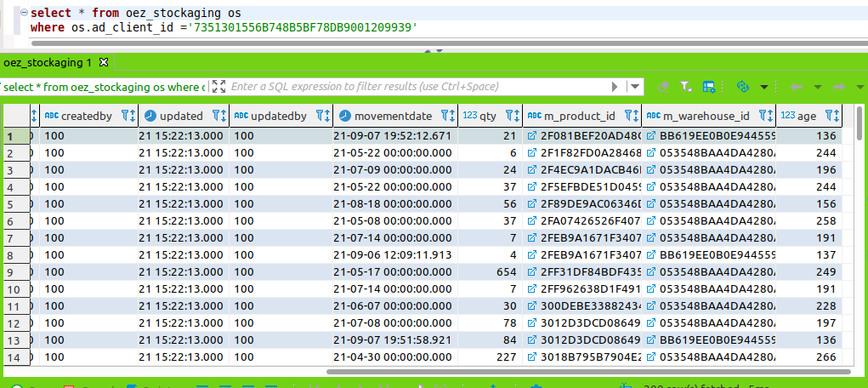Open the custom filters funnel icon
The width and height of the screenshot is (868, 388).
coord(687,87)
